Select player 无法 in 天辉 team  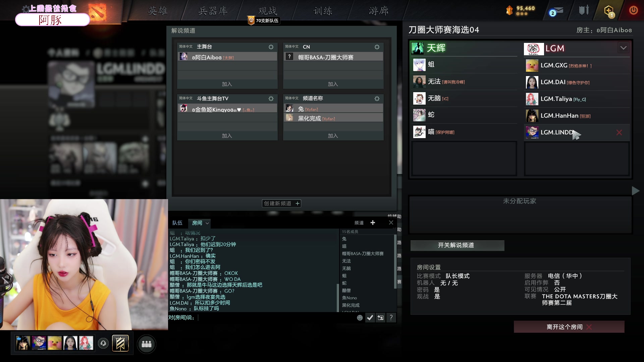[465, 81]
